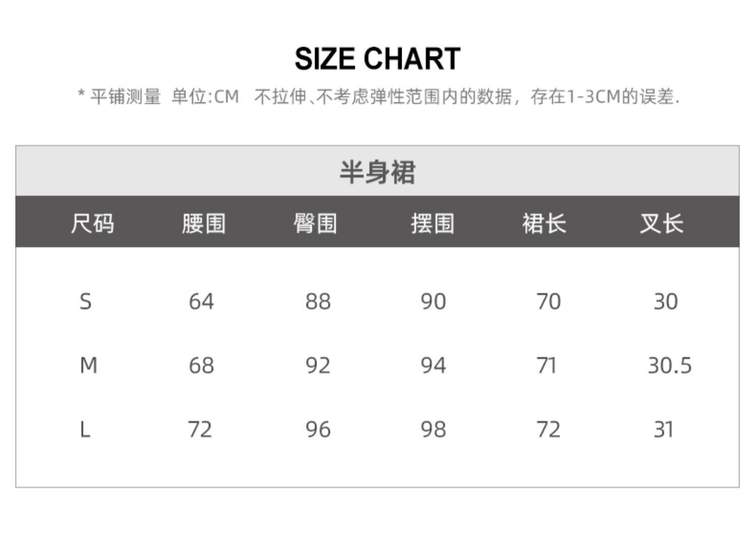
Task: Select the 腰围 column header
Action: click(x=204, y=223)
